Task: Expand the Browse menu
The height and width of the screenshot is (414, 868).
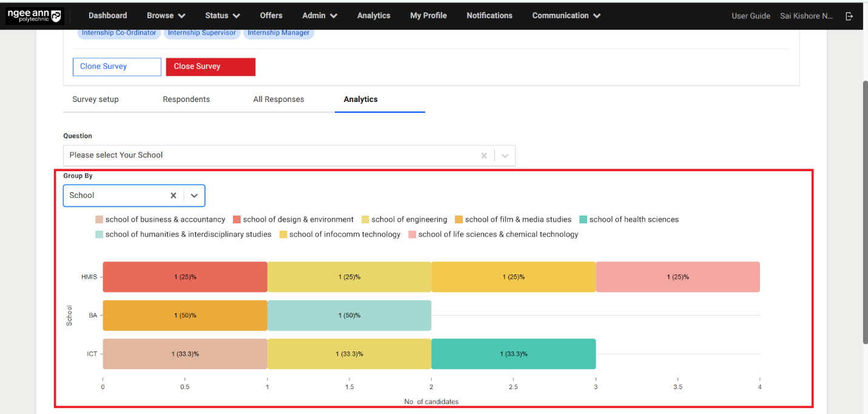Action: click(166, 16)
